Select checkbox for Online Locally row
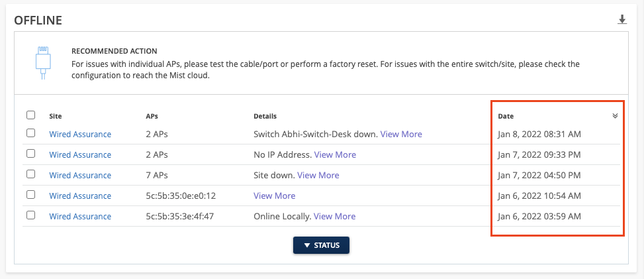Screen dimensions: 644x279 [30, 216]
